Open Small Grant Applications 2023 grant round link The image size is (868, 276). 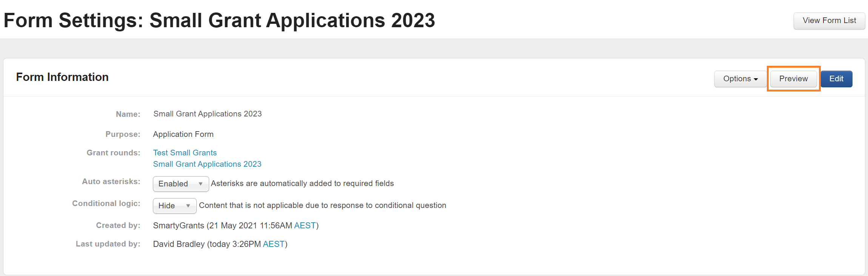207,164
